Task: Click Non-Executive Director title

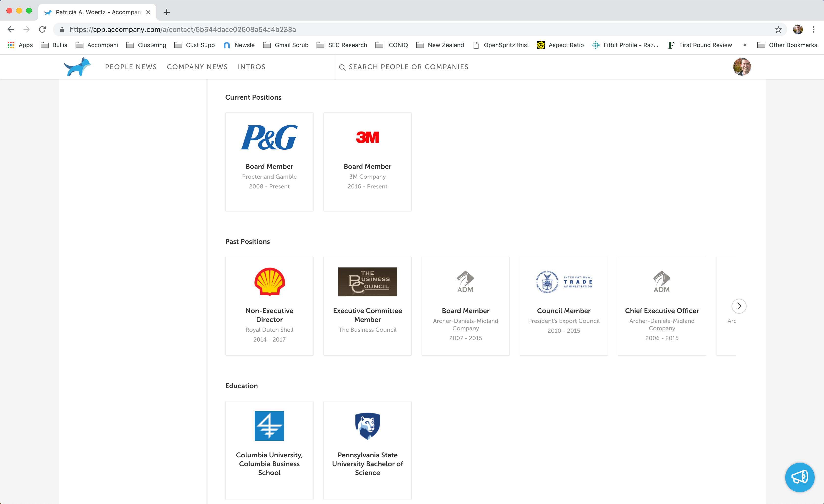Action: pyautogui.click(x=269, y=315)
